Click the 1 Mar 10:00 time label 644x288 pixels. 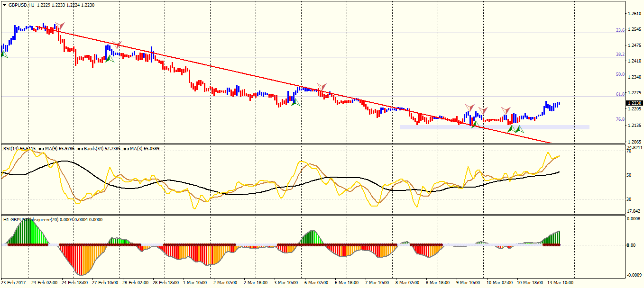click(195, 283)
